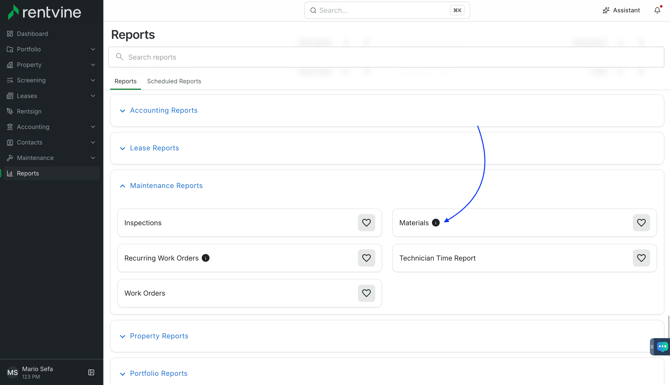Click the page scrollbar thumb

[x=668, y=327]
